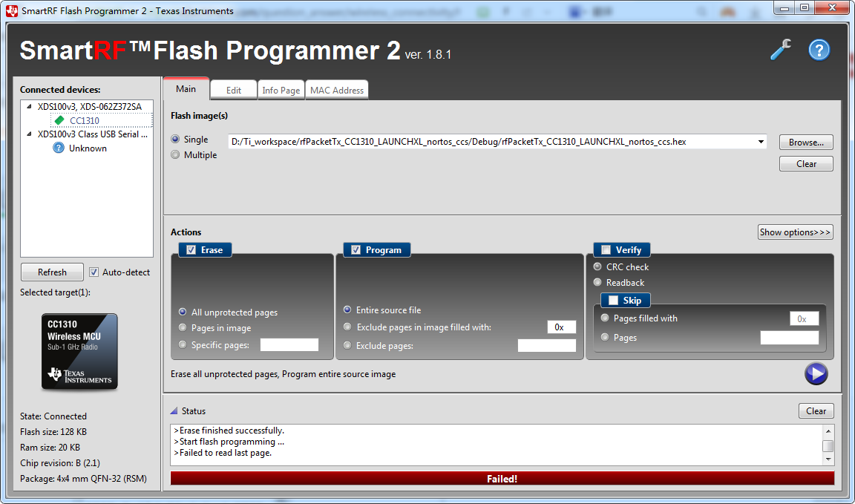Click Refresh connected devices

pos(53,272)
